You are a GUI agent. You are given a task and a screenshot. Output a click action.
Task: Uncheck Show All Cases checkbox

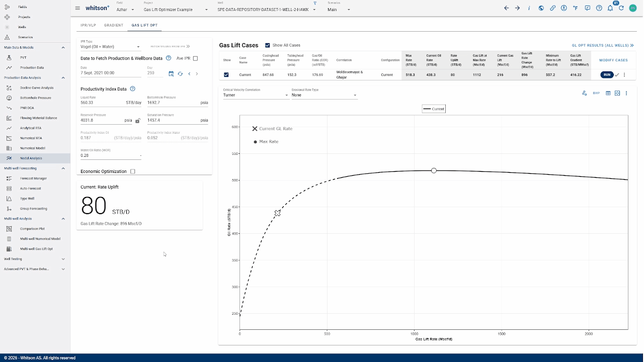coord(268,45)
